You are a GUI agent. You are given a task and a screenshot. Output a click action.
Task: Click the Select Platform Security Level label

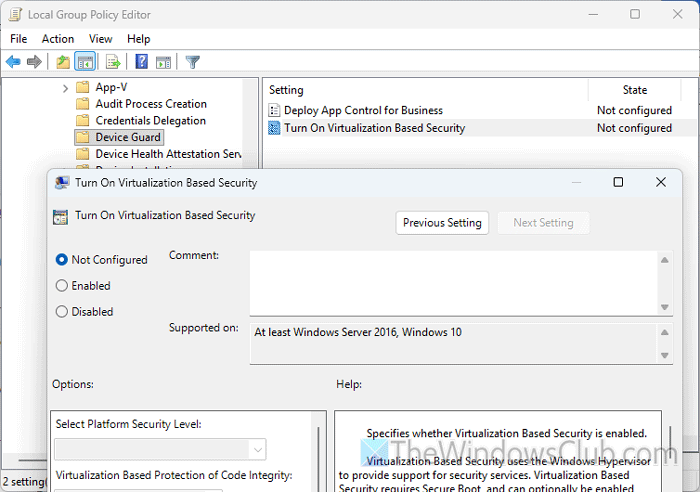coord(129,424)
